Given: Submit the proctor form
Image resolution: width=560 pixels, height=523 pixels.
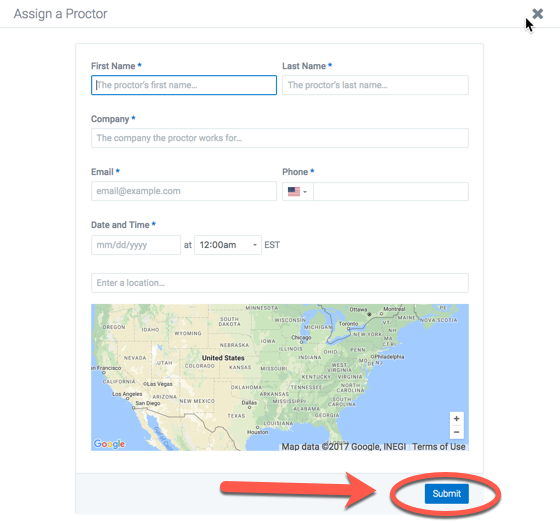Looking at the screenshot, I should [x=446, y=494].
